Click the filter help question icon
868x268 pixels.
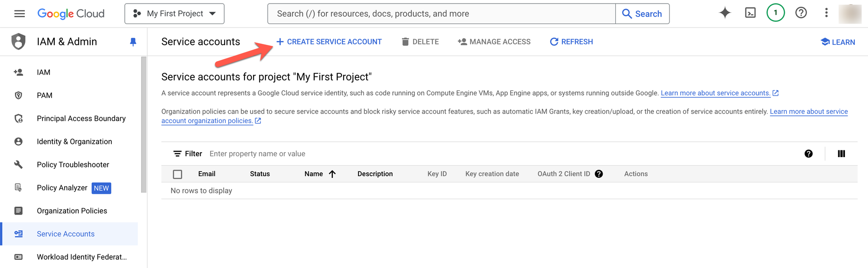pos(808,154)
